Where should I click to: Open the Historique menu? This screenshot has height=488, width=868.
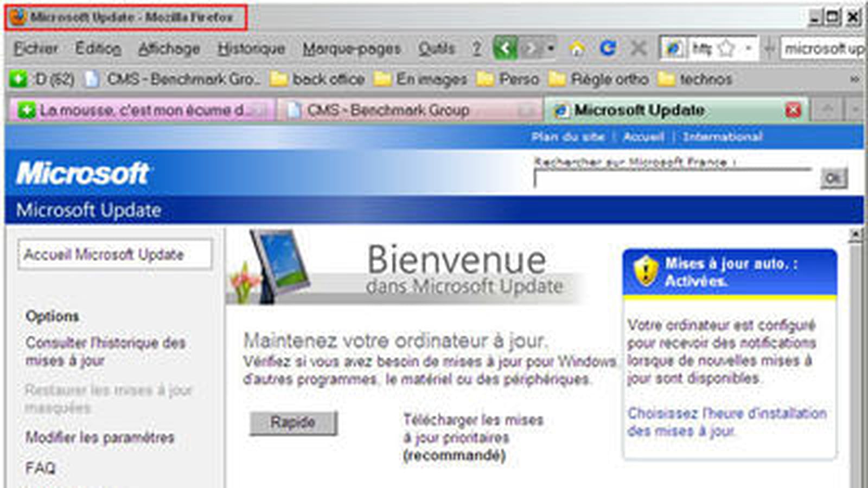tap(251, 49)
